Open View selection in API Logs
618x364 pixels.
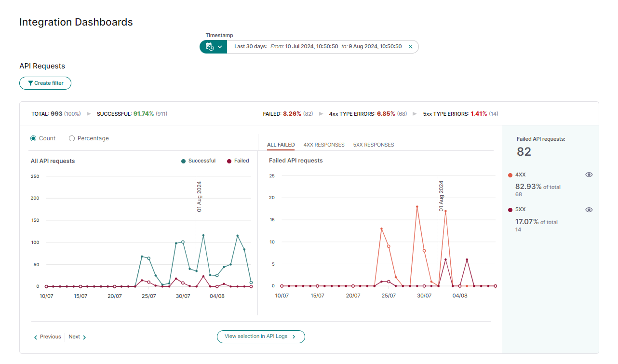[261, 337]
